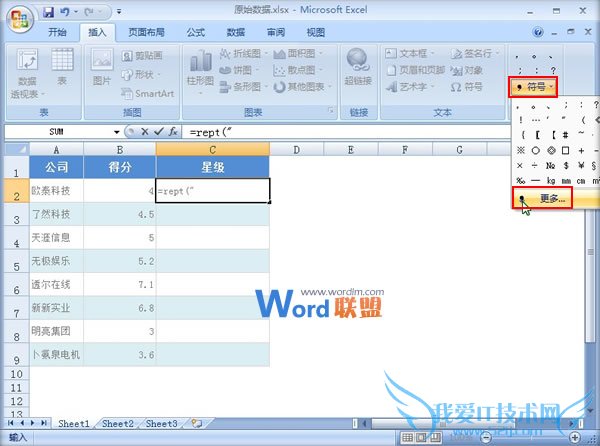Switch to the Sheet2 worksheet tab
The image size is (600, 446).
(117, 423)
